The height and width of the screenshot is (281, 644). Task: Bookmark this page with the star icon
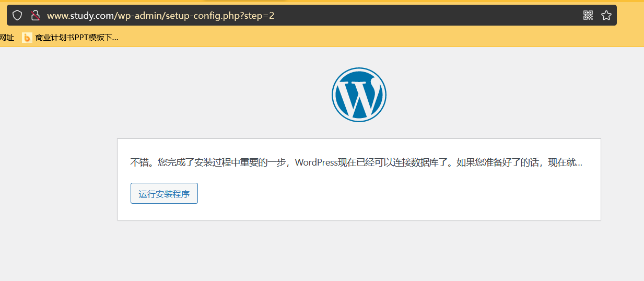[x=606, y=15]
